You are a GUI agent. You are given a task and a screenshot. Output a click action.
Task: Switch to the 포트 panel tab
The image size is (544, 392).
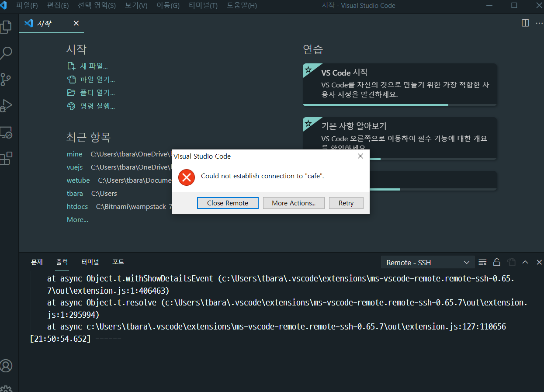[x=118, y=262]
